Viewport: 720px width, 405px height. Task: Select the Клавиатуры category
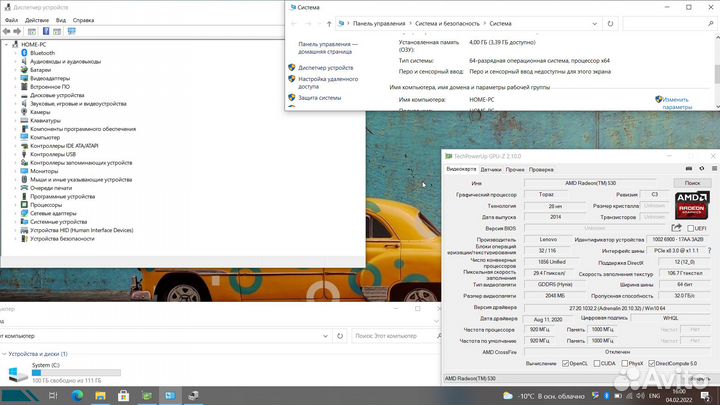coord(45,120)
